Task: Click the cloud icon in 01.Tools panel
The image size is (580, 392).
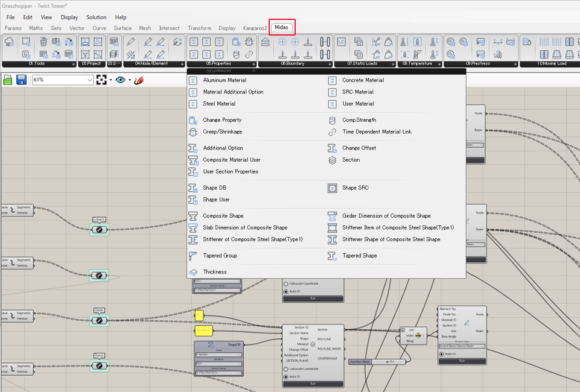Action: [x=9, y=42]
